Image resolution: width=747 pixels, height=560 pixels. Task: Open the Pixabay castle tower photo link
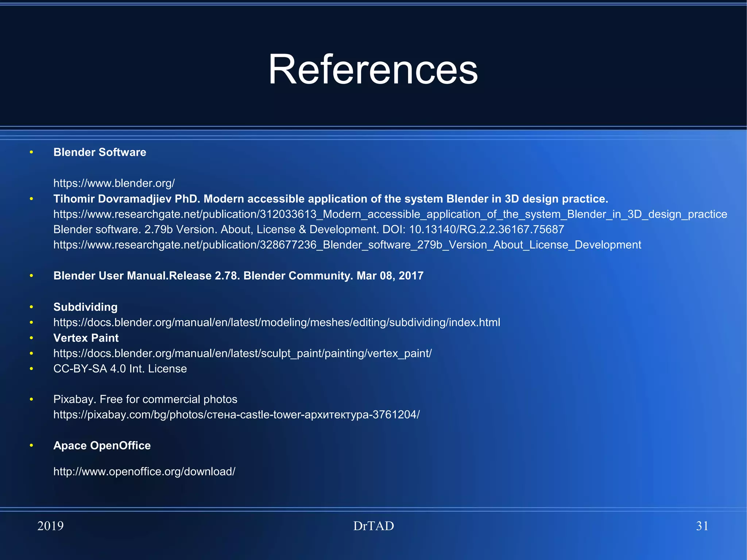click(x=236, y=415)
